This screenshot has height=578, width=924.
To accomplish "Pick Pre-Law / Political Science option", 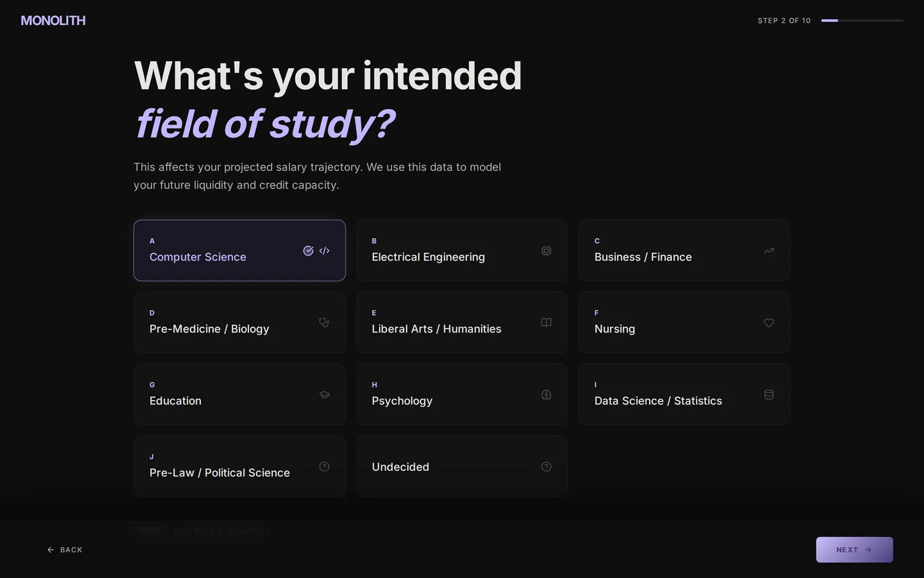I will [x=239, y=466].
